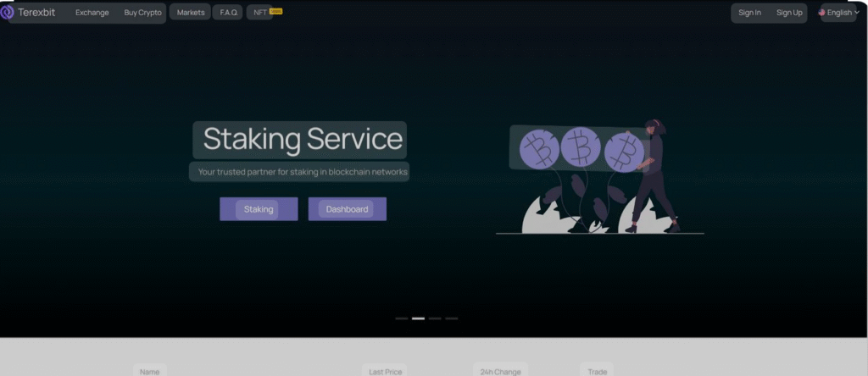Click the flag icon beside English
Image resolution: width=868 pixels, height=376 pixels.
coord(821,13)
